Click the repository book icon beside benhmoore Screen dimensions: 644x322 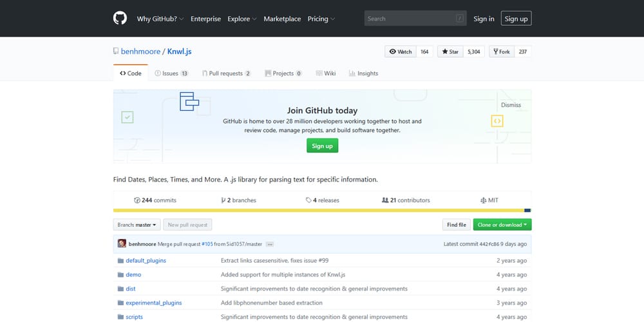tap(116, 52)
